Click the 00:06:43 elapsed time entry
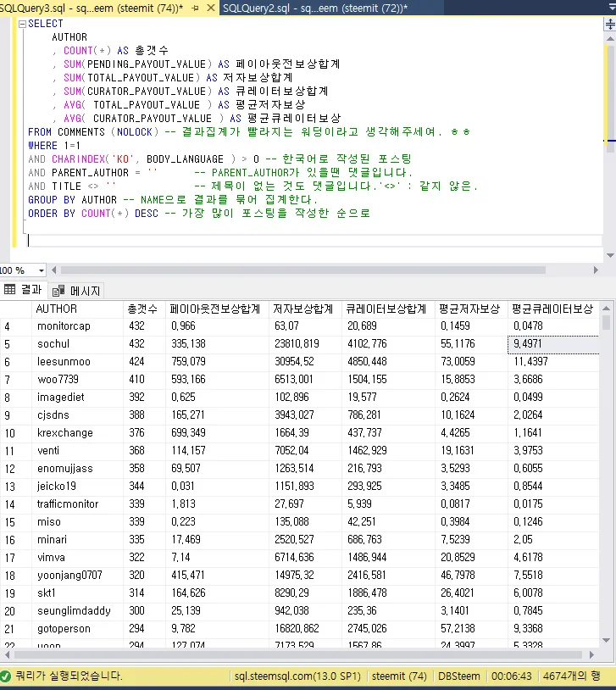The height and width of the screenshot is (690, 616). click(x=511, y=676)
